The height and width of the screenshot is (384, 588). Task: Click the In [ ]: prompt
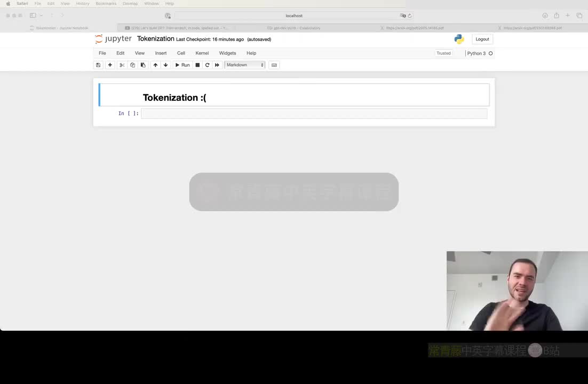click(128, 113)
